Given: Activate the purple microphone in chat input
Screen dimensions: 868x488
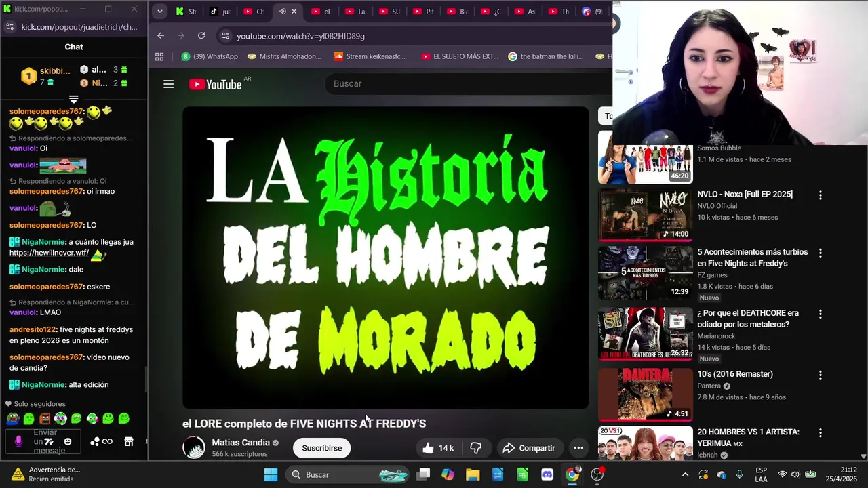Looking at the screenshot, I should tap(18, 441).
